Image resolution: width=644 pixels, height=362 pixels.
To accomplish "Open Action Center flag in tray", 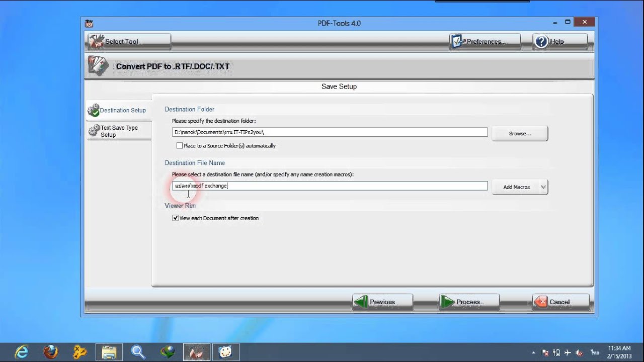I will [545, 352].
